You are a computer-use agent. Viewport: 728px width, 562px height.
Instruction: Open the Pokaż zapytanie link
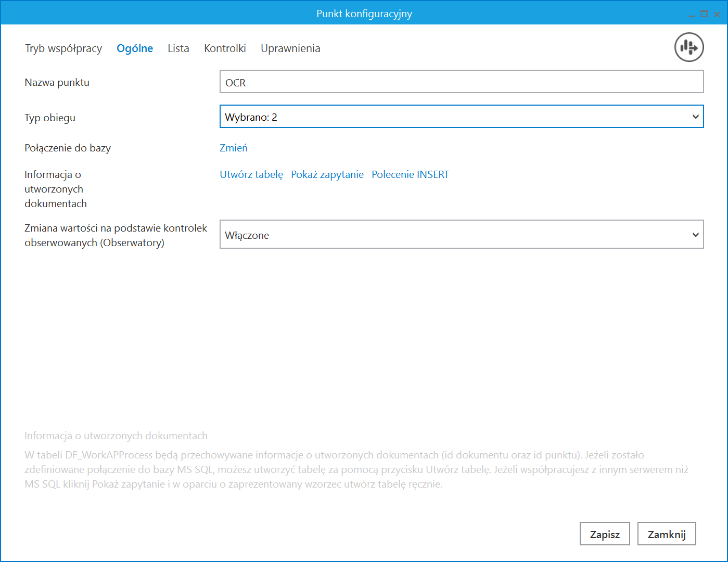[327, 174]
